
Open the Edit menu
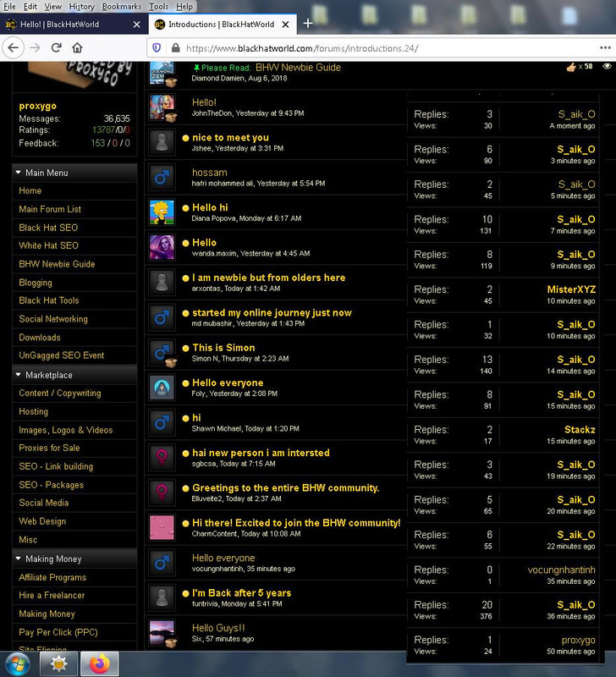(x=30, y=7)
